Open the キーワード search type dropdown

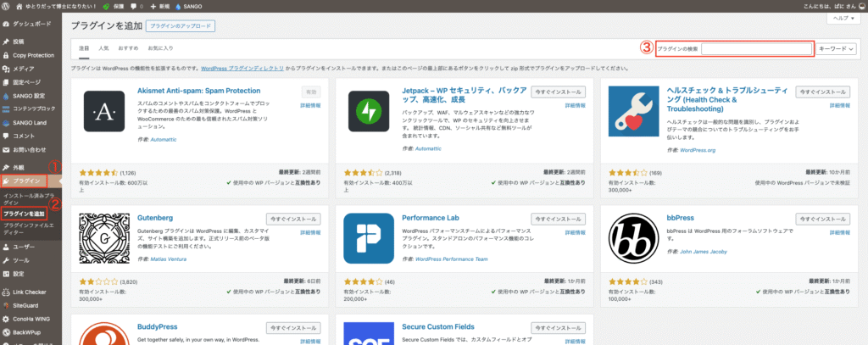click(837, 49)
